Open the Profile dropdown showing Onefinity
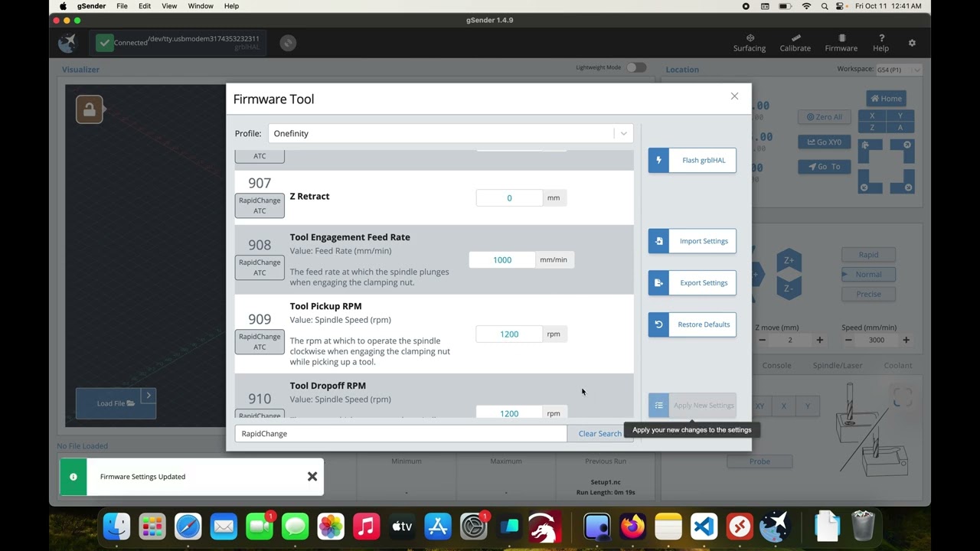The height and width of the screenshot is (551, 980). tap(451, 133)
